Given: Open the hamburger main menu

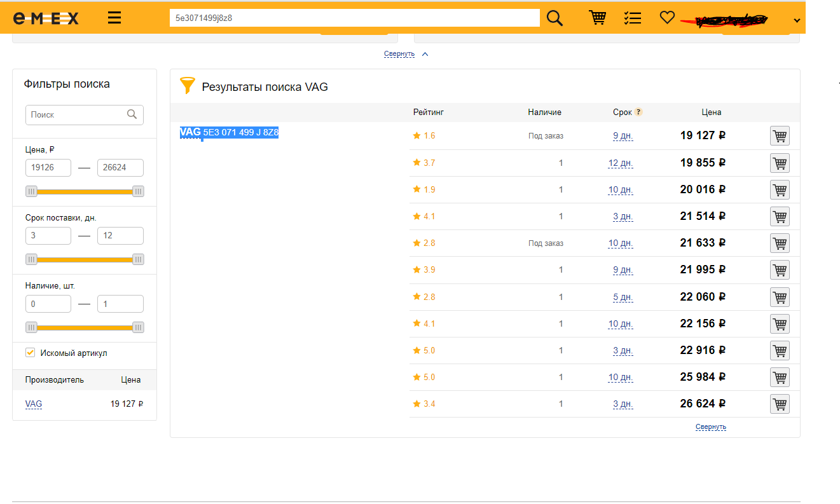Looking at the screenshot, I should click(114, 18).
